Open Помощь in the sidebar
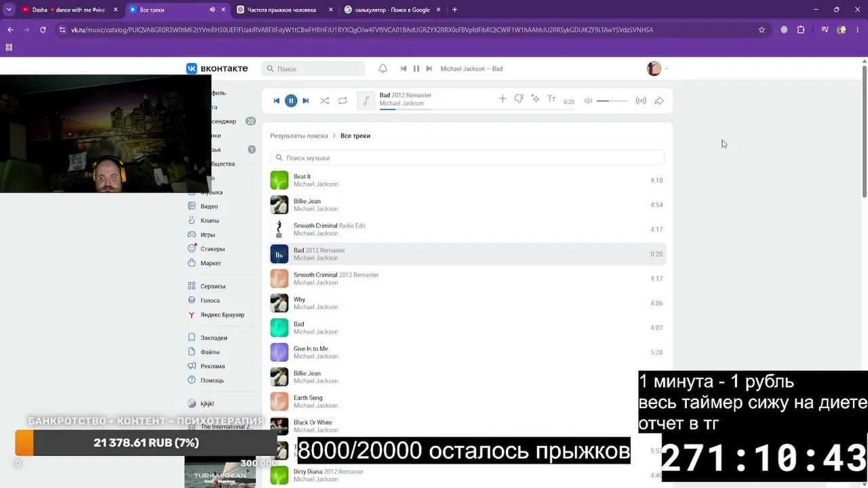This screenshot has width=868, height=488. pyautogui.click(x=212, y=380)
